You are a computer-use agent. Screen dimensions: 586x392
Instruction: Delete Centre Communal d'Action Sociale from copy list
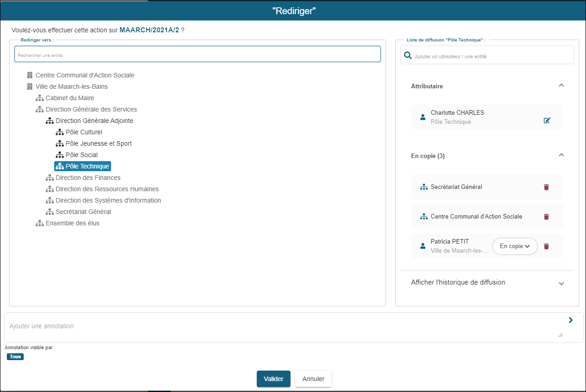[x=546, y=217]
